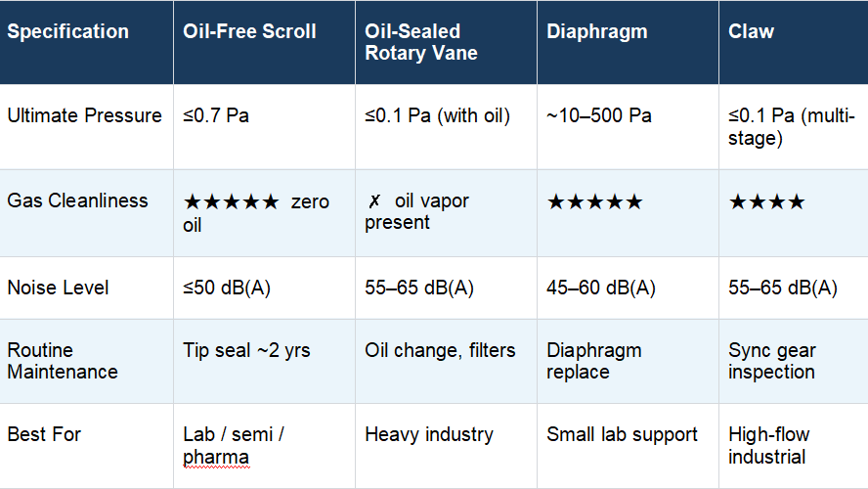The width and height of the screenshot is (868, 489).
Task: Click the Oil-Sealed Rotary Vane header cell
Action: 446,43
